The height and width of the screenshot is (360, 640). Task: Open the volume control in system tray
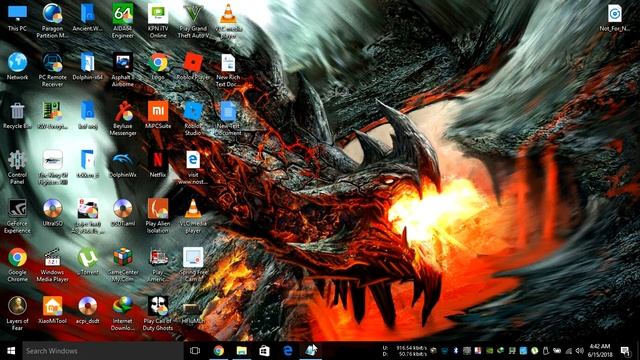(580, 351)
